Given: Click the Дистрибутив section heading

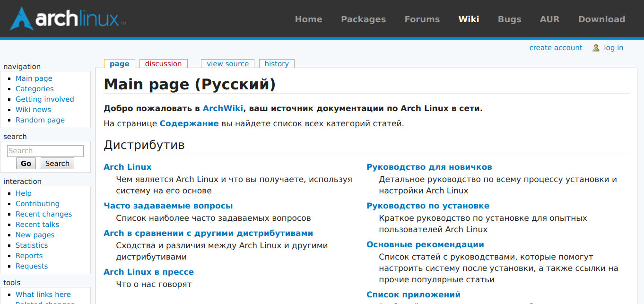Looking at the screenshot, I should [144, 145].
